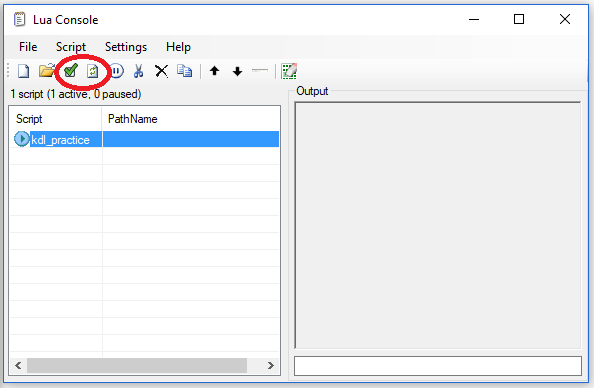The height and width of the screenshot is (388, 594).
Task: Click the horizontal scrollbar thumb
Action: pos(137,365)
